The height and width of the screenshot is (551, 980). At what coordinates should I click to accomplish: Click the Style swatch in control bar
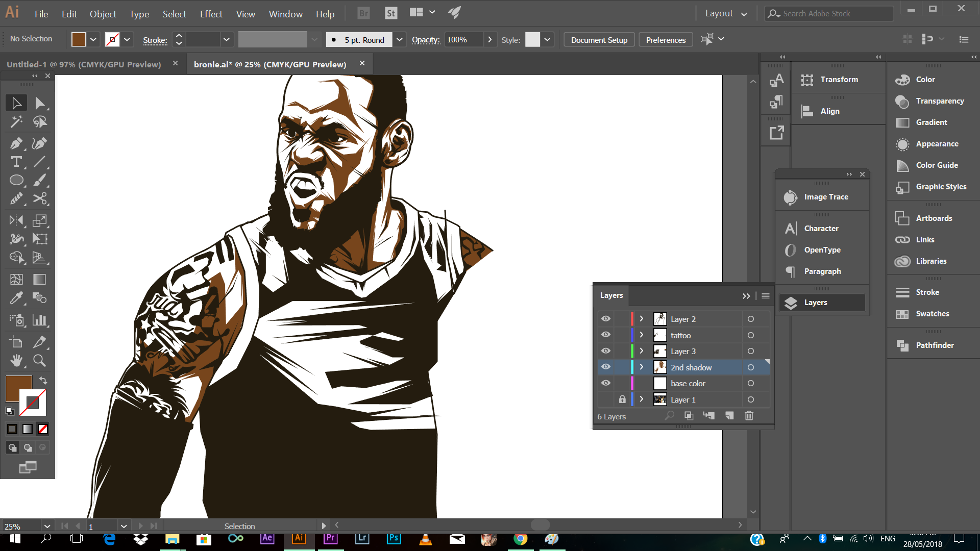532,39
